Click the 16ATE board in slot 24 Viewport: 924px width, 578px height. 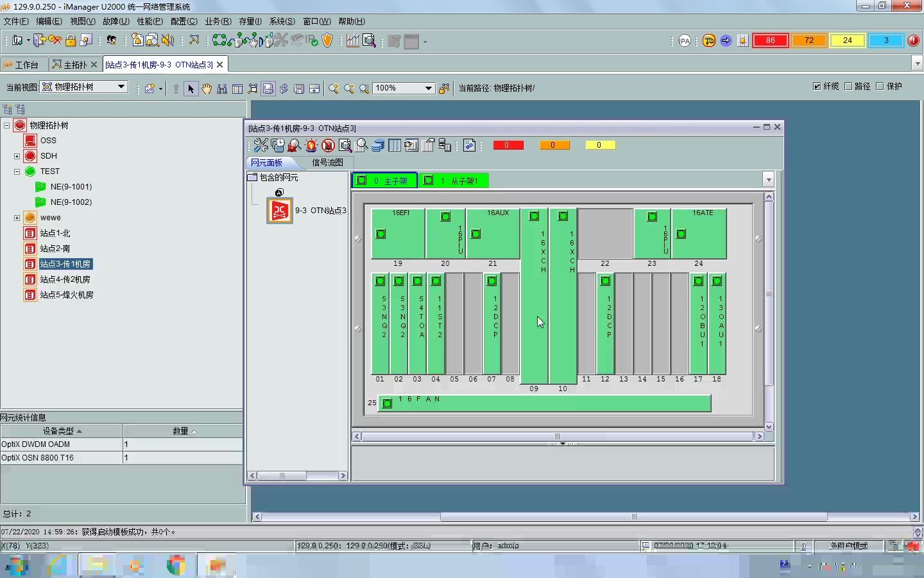699,234
